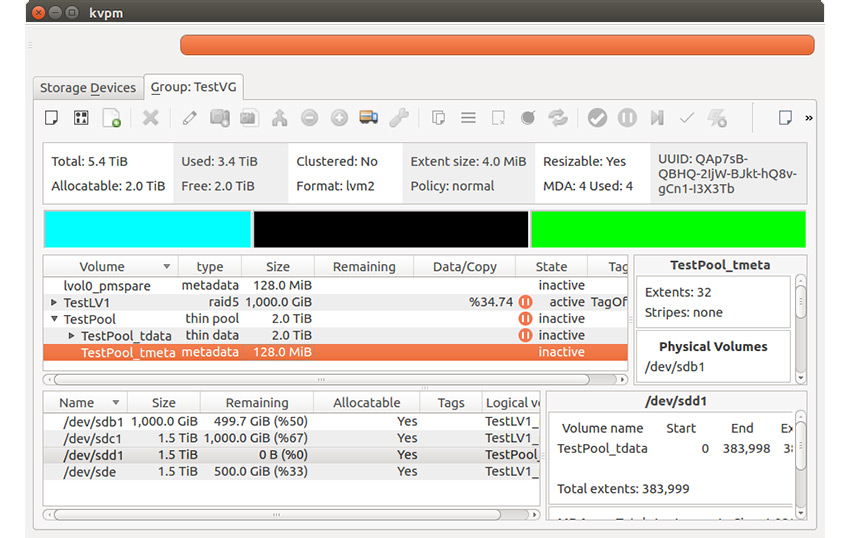
Task: Click the tree-shaped split icon in toolbar
Action: pyautogui.click(x=279, y=118)
